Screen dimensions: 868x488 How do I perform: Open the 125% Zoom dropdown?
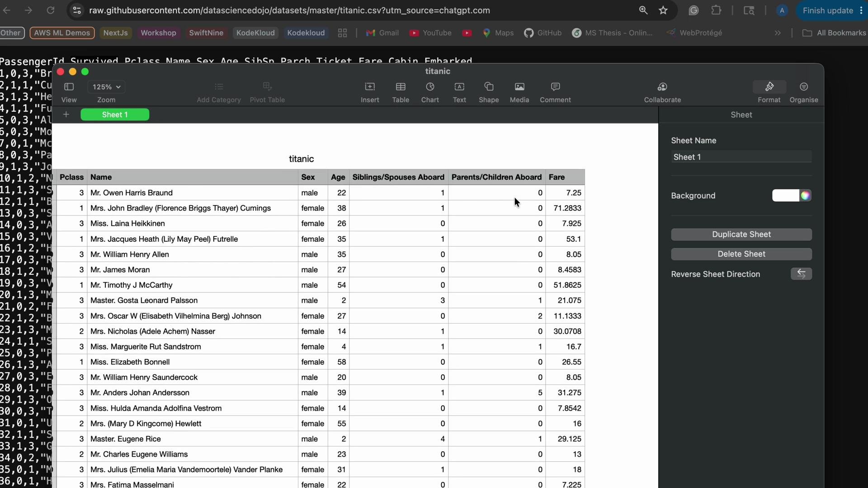107,87
